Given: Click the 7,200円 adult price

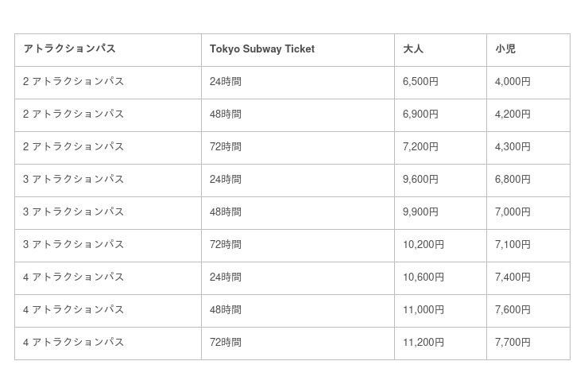Looking at the screenshot, I should [420, 147].
